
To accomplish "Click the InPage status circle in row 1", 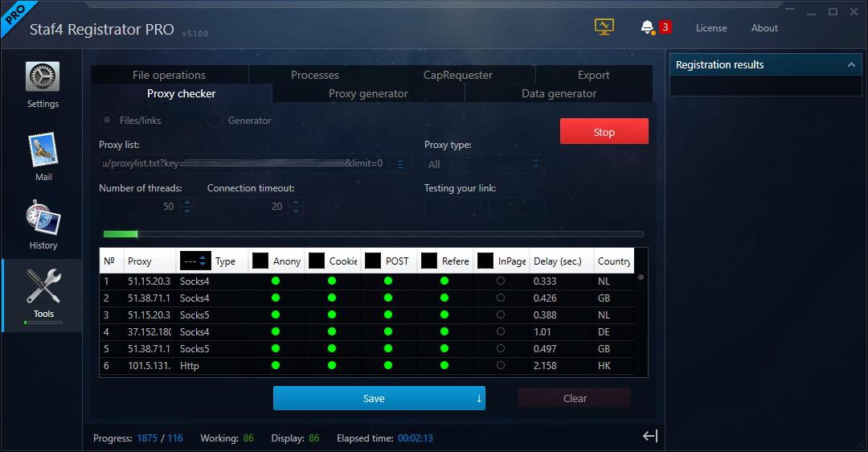I will (501, 281).
